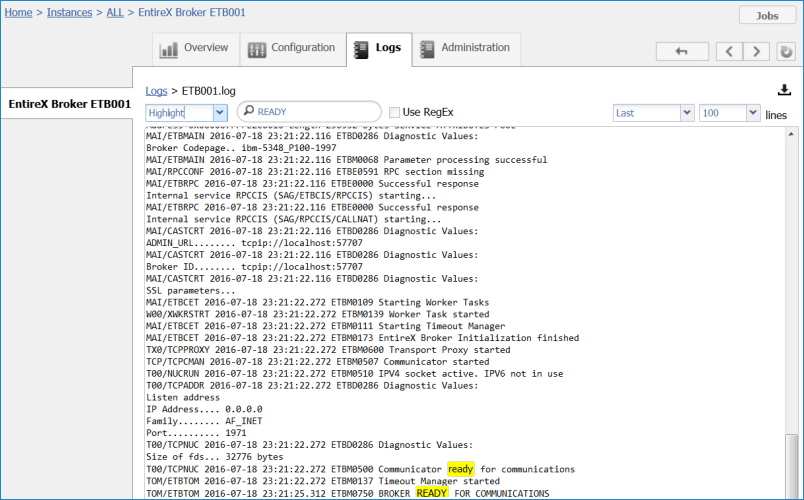Click the 'Starting Timeout Manager' log line
The width and height of the screenshot is (804, 500).
coord(326,326)
